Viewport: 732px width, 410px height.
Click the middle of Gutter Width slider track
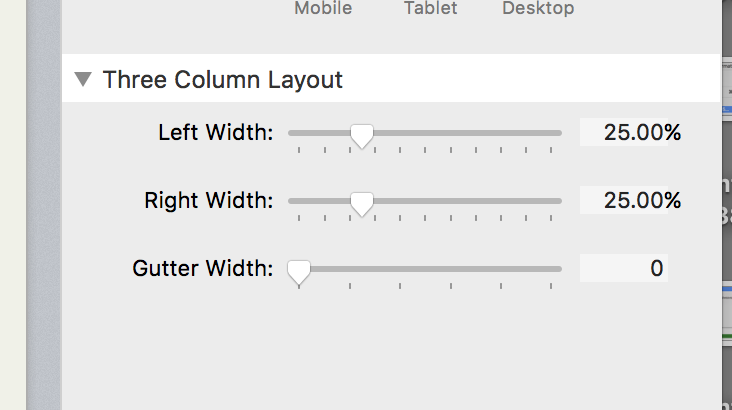[425, 268]
